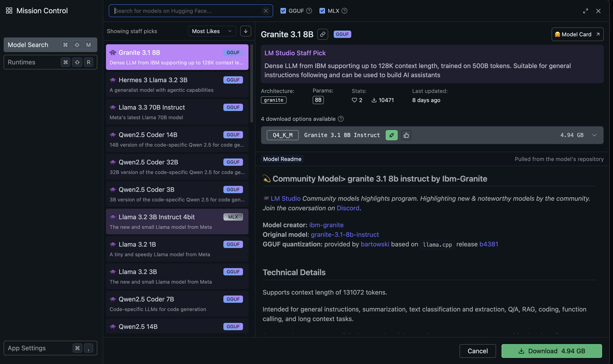Viewport: 613px width, 364px height.
Task: Click the model list scrollbar thumb
Action: tap(251, 83)
